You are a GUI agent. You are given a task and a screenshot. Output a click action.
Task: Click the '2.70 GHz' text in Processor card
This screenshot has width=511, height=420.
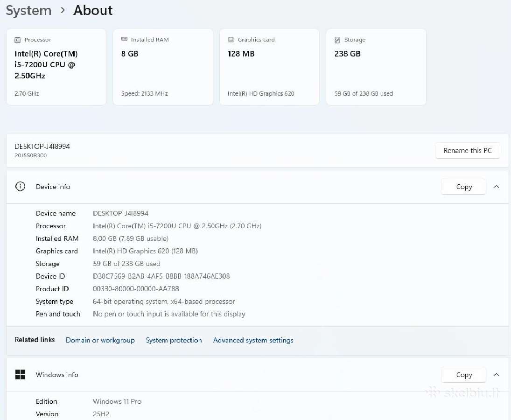(x=27, y=93)
